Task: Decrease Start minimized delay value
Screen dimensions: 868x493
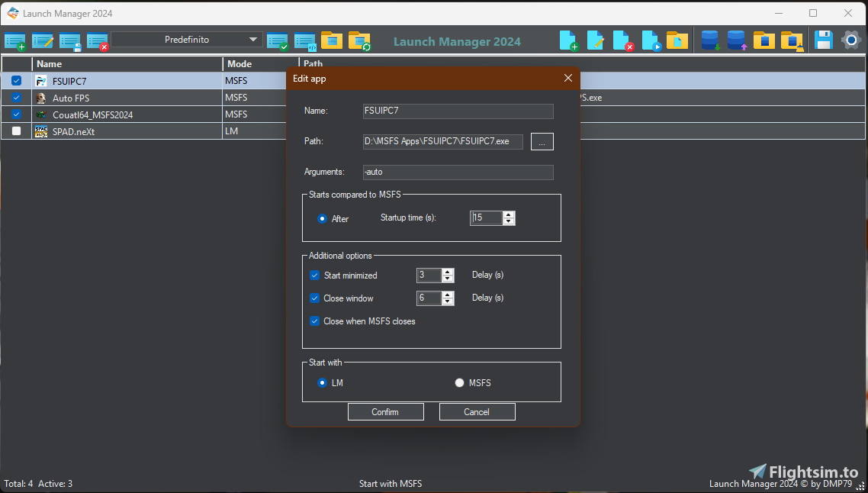Action: point(448,279)
